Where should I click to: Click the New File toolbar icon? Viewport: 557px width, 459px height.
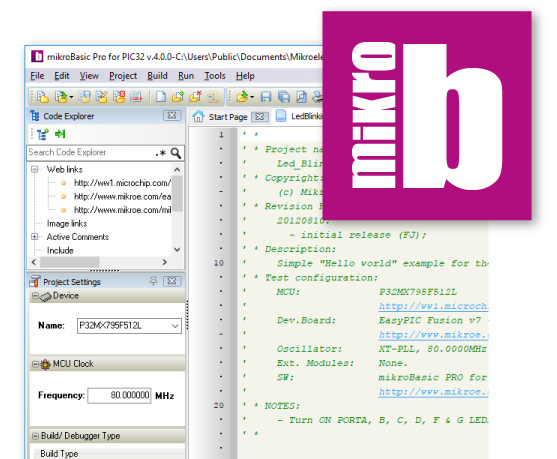click(161, 97)
